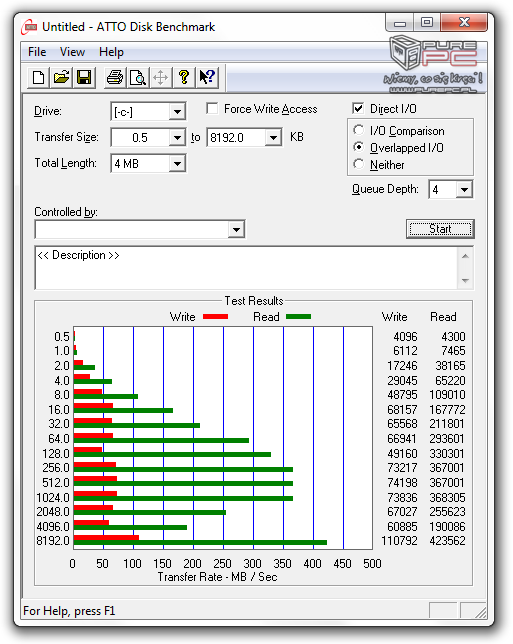Minimize the ATTO Disk Benchmark window
This screenshot has height=644, width=513.
(x=400, y=23)
